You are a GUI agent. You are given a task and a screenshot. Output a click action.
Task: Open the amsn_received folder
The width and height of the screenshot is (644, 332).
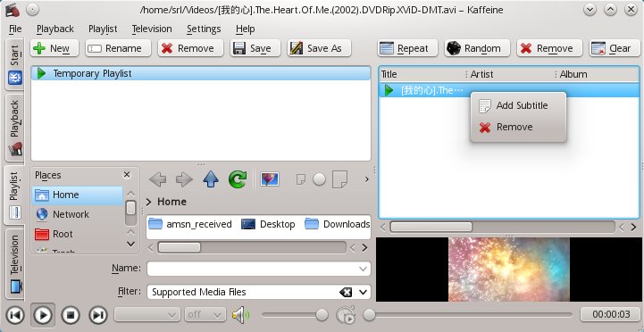tap(189, 225)
